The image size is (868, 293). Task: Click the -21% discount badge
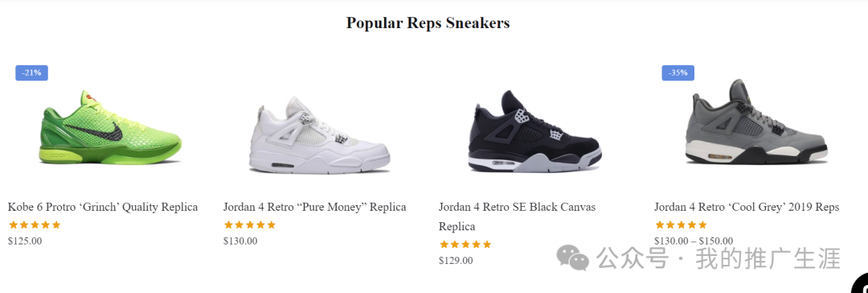(x=31, y=72)
